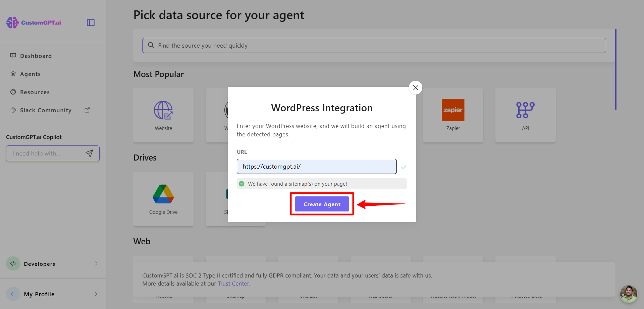Click the WordPress URL input field
644x309 pixels.
click(x=317, y=166)
